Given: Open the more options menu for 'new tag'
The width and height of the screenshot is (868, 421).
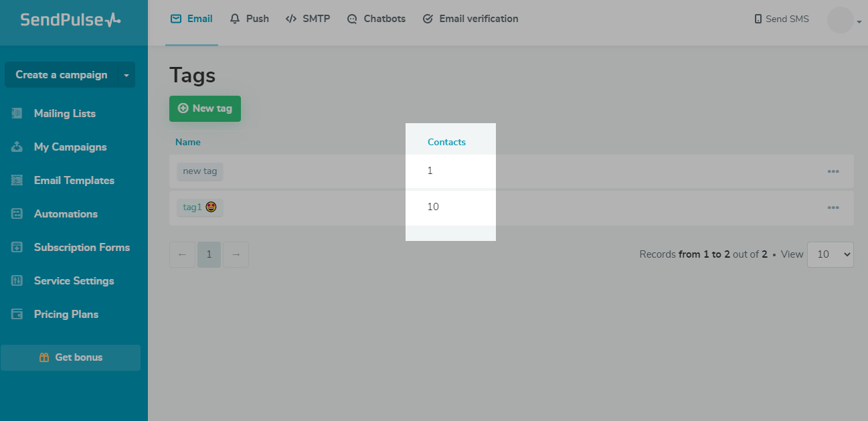Looking at the screenshot, I should click(x=833, y=171).
